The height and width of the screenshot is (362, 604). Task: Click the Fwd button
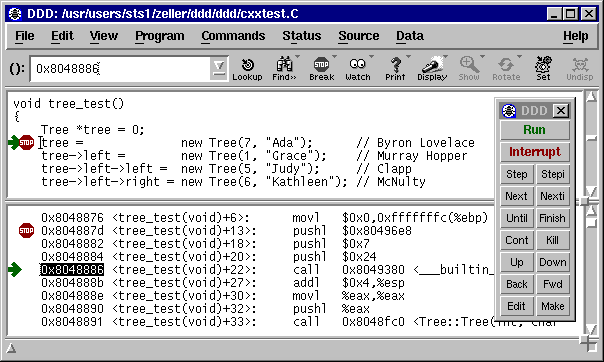[x=553, y=284]
